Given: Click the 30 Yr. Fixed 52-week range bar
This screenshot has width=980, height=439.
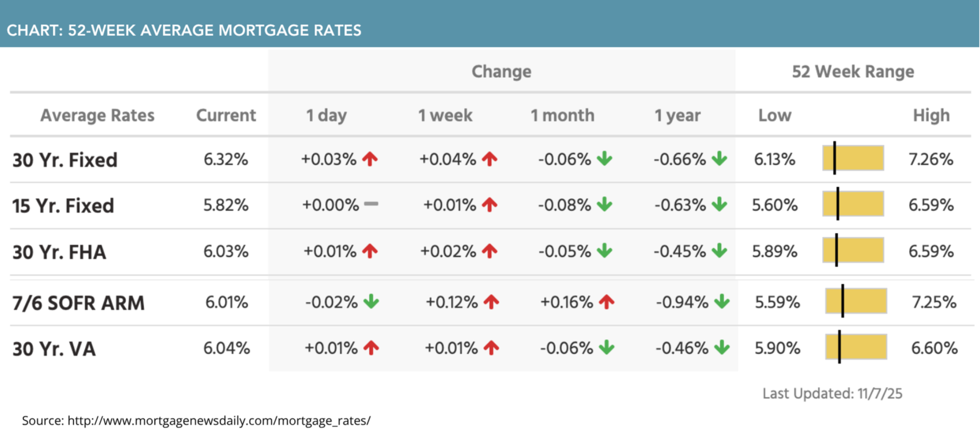Looking at the screenshot, I should [853, 159].
